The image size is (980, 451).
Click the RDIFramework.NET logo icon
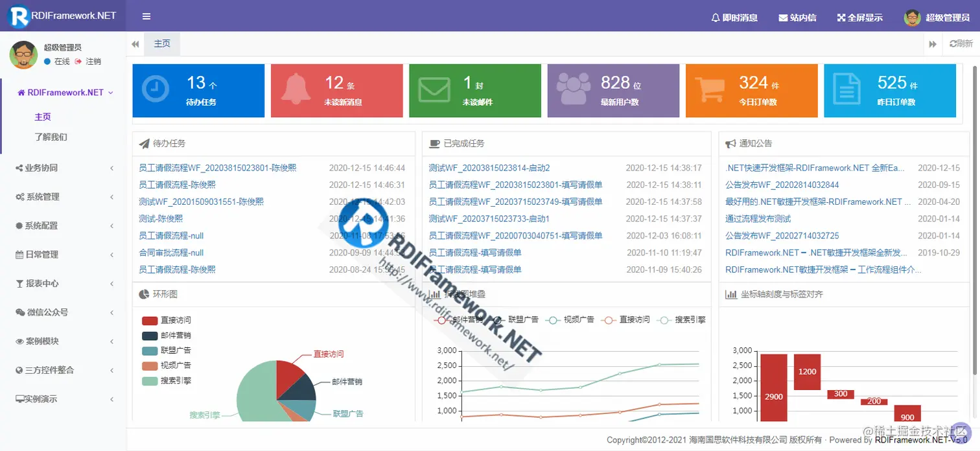pos(20,16)
